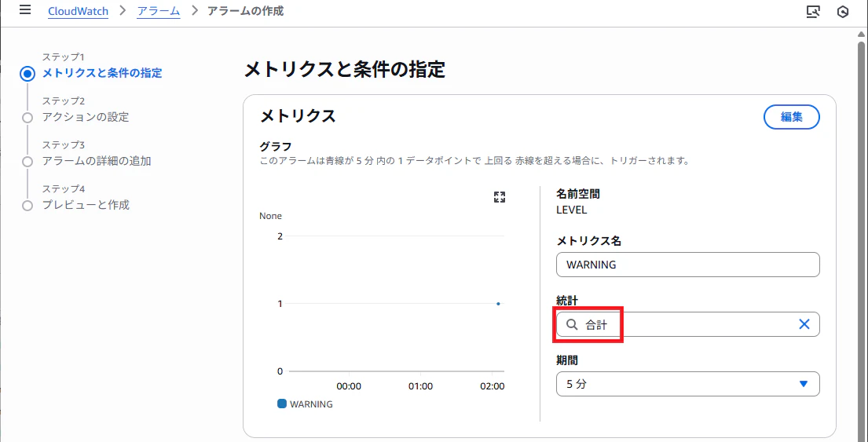The image size is (868, 442).
Task: Click the vertical scrollbar on the right
Action: click(x=862, y=232)
